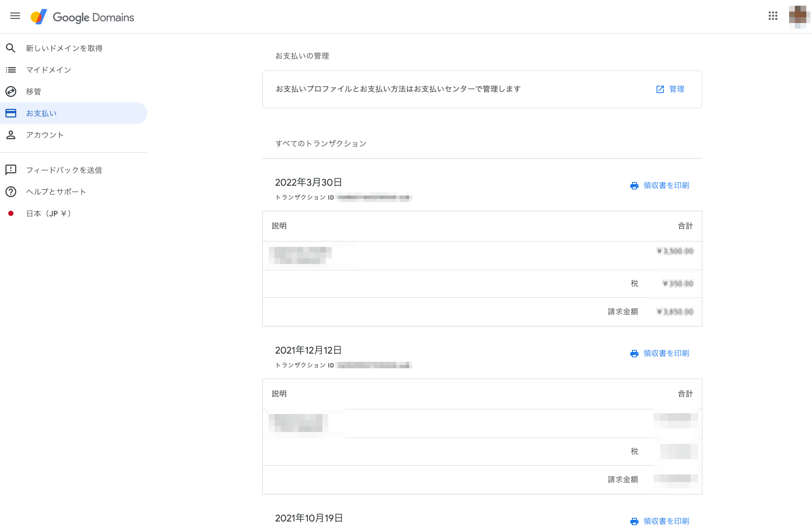This screenshot has width=812, height=528.
Task: Click the Google Domains logo
Action: coord(83,17)
